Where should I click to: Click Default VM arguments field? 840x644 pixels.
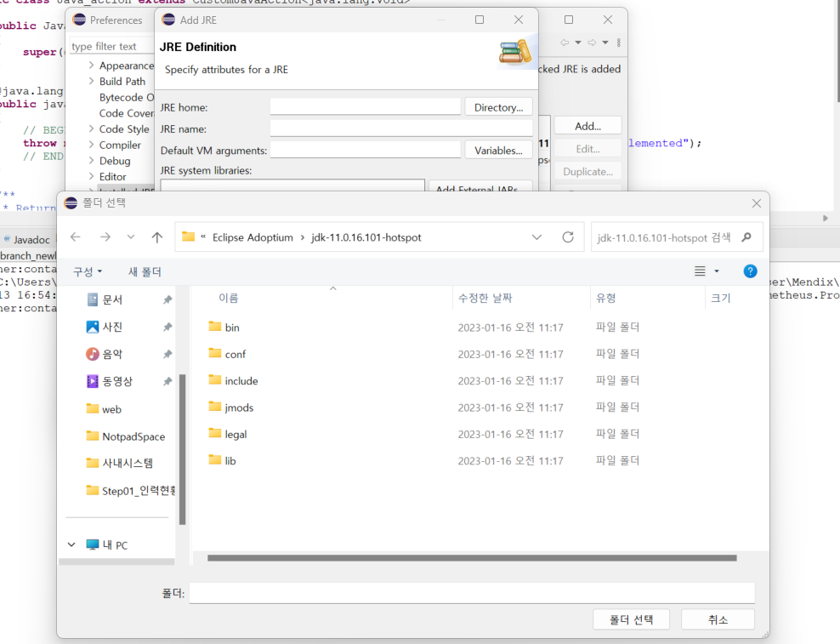click(366, 150)
